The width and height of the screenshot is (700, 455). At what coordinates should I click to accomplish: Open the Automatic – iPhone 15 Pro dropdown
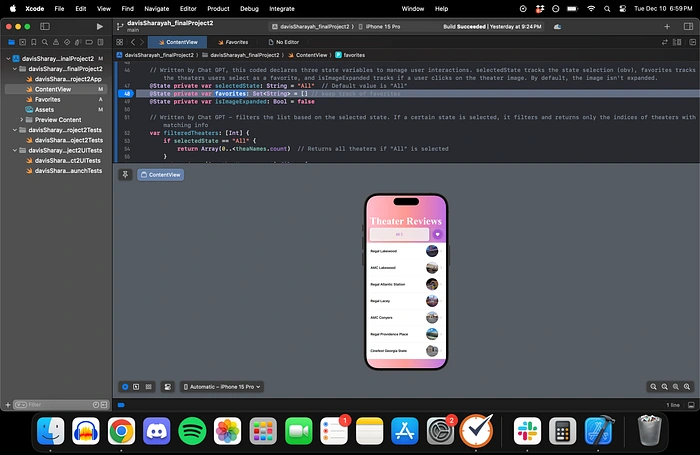[222, 385]
